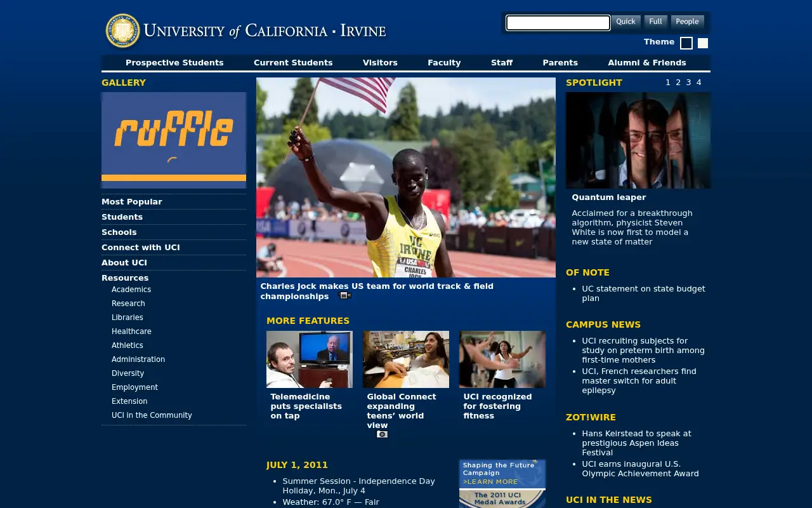Search People directory button
This screenshot has width=812, height=508.
(687, 22)
